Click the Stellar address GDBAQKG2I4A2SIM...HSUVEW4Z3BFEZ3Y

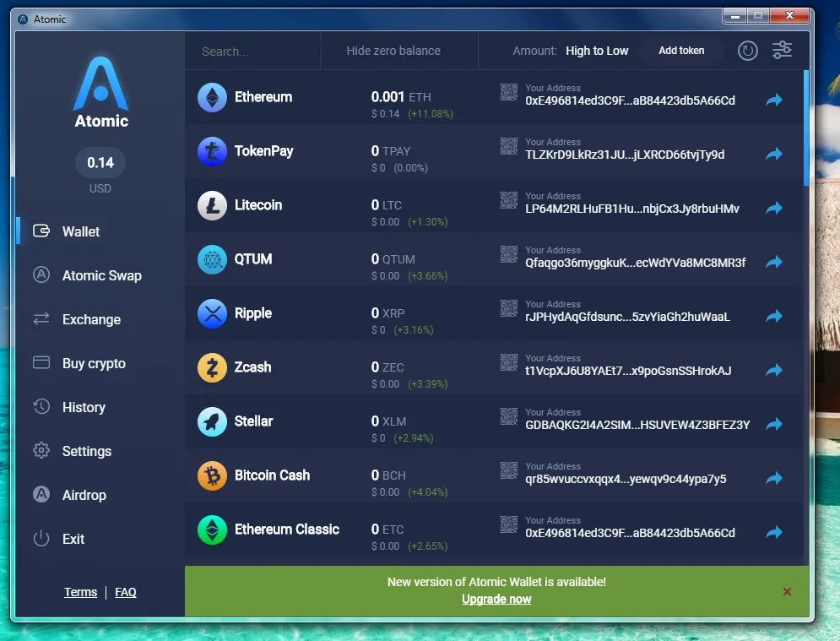[637, 425]
